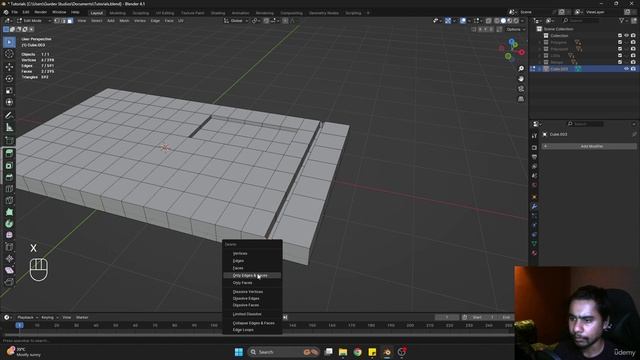Screen dimensions: 640x360
Task: Click the viewport zoom magnifier icon
Action: click(x=521, y=69)
